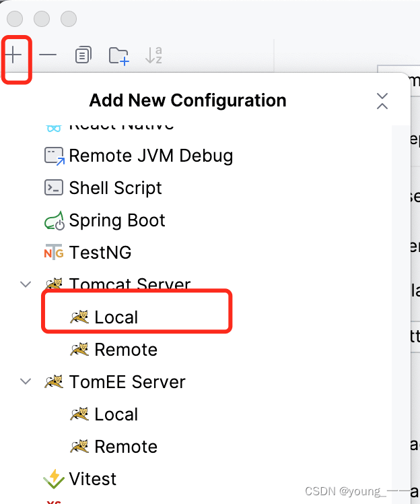Click the Tomcat Server cat icon
The height and width of the screenshot is (504, 420).
(x=54, y=284)
